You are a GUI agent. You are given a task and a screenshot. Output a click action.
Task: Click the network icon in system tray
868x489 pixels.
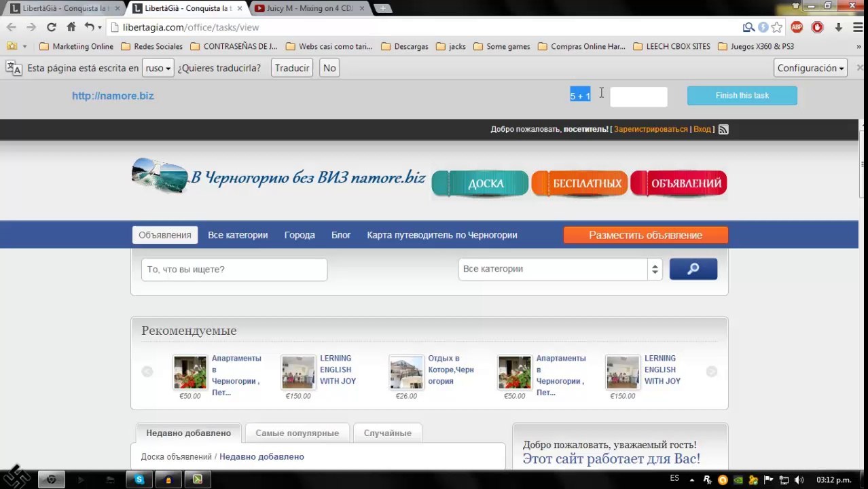point(784,479)
